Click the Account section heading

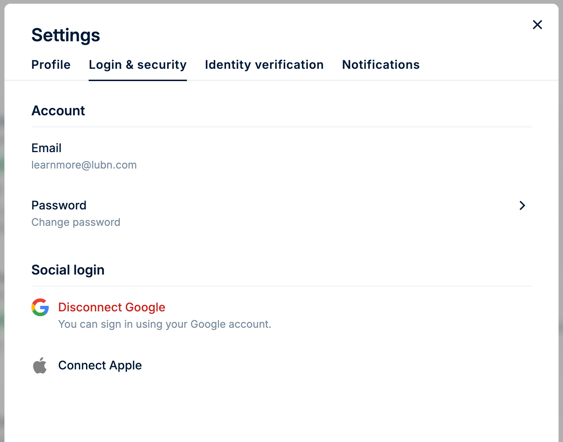(58, 111)
